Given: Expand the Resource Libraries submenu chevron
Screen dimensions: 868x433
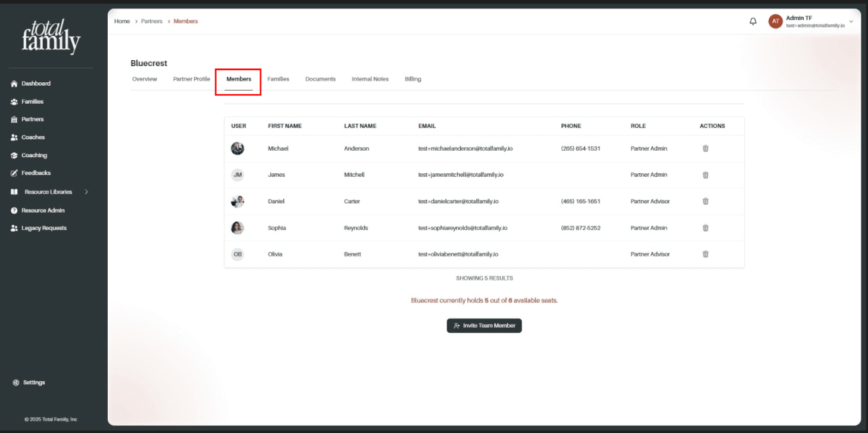Looking at the screenshot, I should 86,192.
